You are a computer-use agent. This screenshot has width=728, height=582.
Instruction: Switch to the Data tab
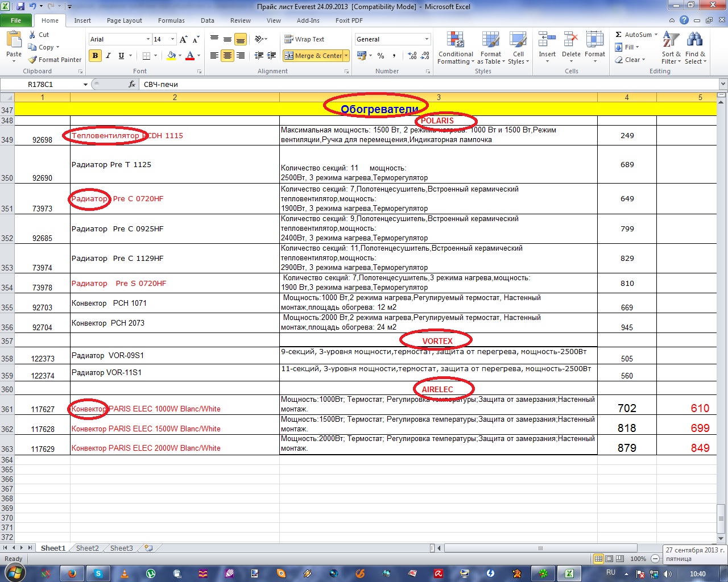click(x=208, y=20)
